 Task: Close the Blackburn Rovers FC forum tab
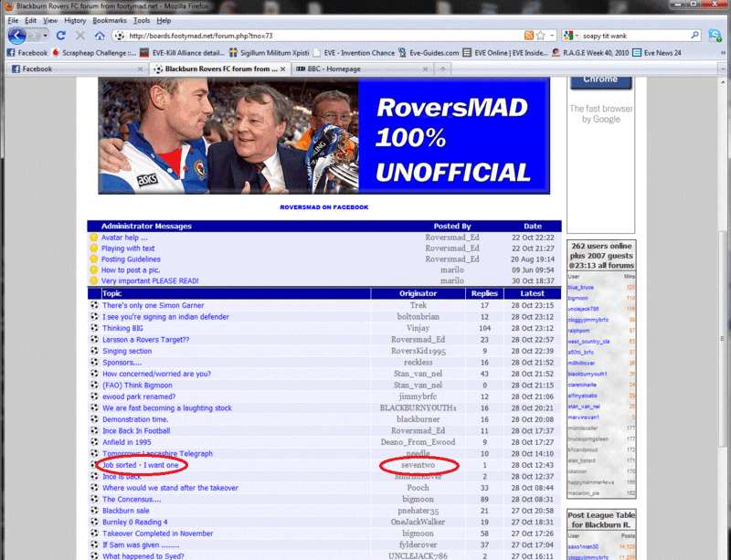[282, 69]
